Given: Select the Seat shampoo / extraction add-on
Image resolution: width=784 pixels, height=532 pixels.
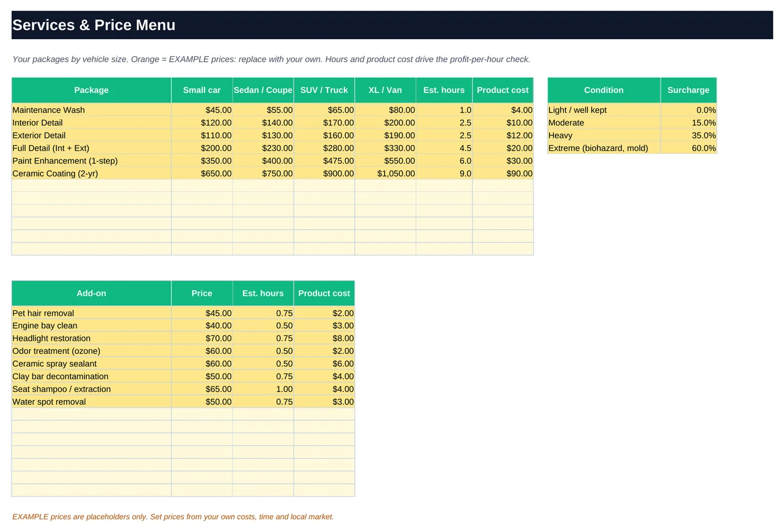Looking at the screenshot, I should pos(91,389).
